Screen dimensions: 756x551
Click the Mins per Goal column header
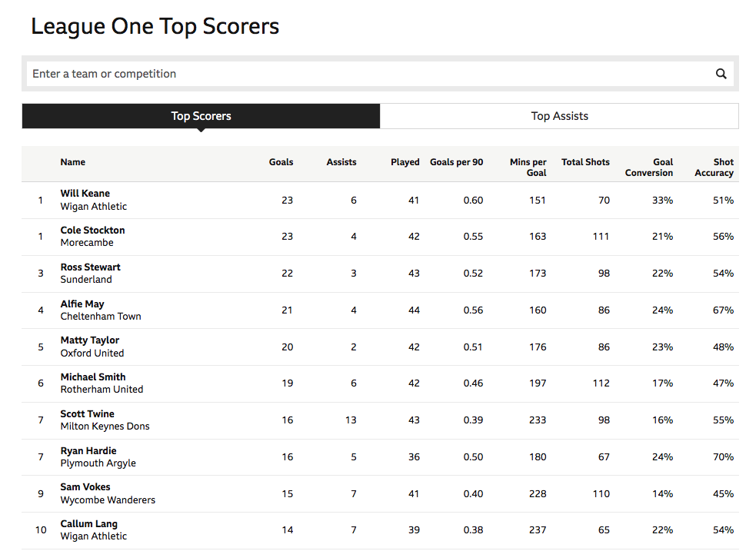point(528,168)
